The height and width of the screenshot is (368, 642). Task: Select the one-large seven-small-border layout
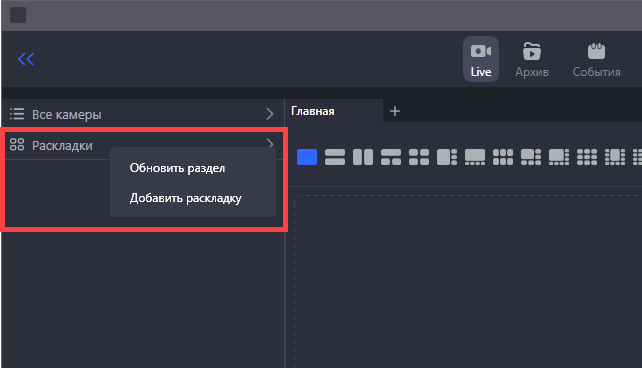click(559, 157)
